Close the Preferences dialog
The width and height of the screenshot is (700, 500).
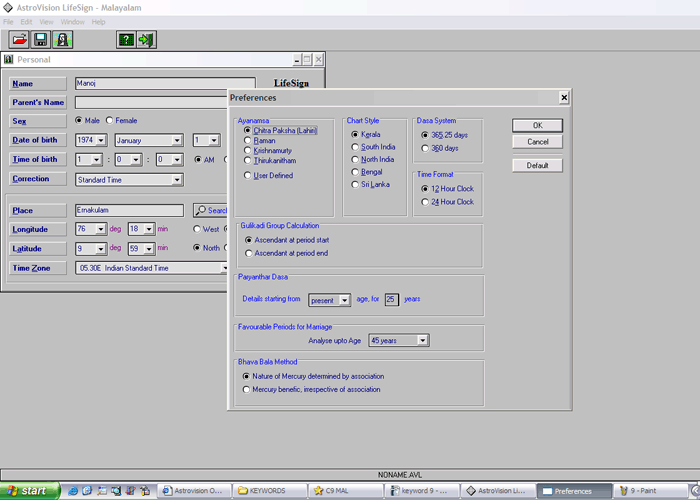point(564,98)
